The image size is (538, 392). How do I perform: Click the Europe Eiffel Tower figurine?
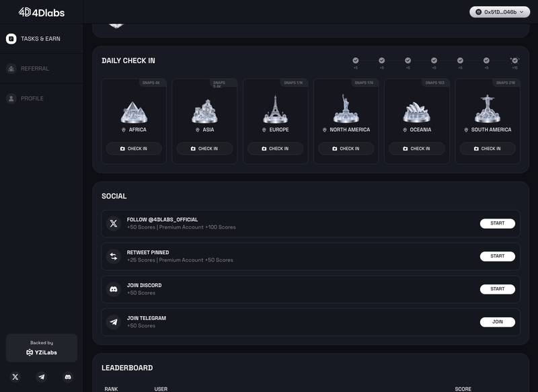coord(275,109)
